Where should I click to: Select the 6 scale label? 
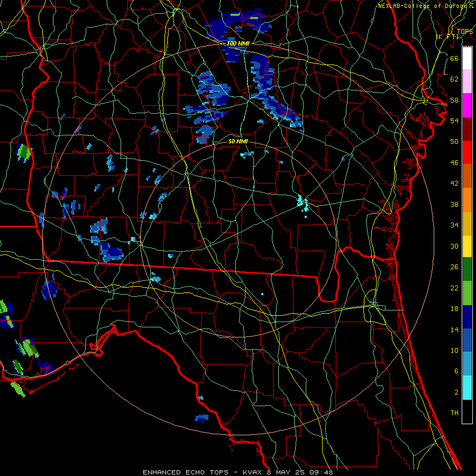coord(456,371)
